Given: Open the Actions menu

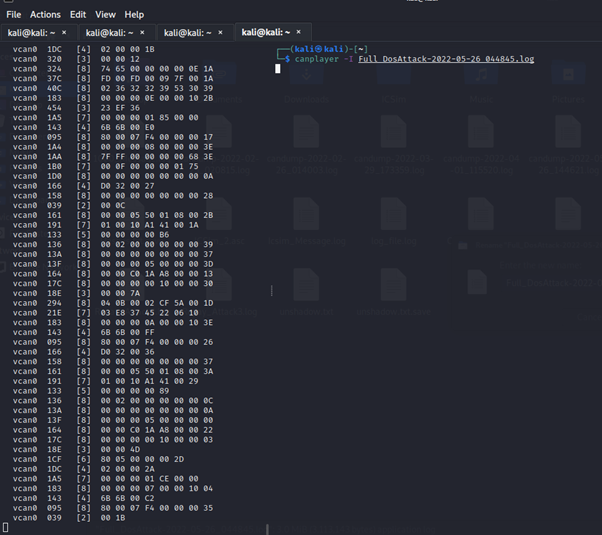Looking at the screenshot, I should (45, 15).
